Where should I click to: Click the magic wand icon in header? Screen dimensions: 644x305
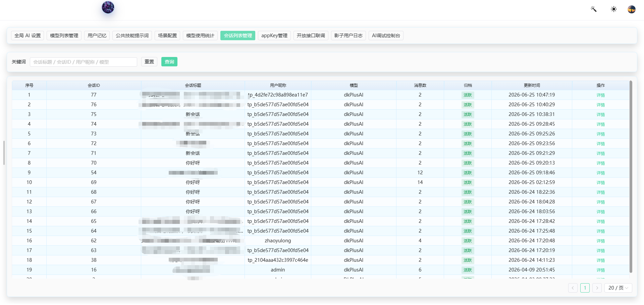pyautogui.click(x=594, y=9)
